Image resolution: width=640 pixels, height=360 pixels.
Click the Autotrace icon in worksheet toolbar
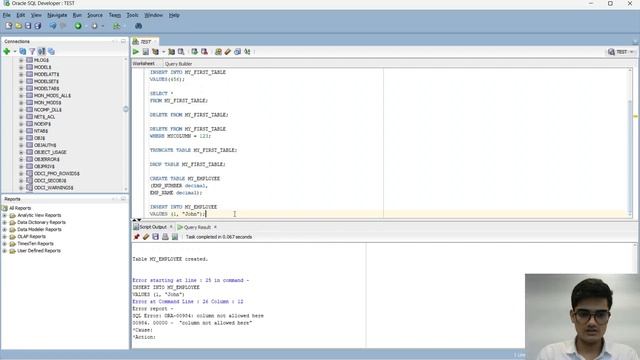point(171,52)
